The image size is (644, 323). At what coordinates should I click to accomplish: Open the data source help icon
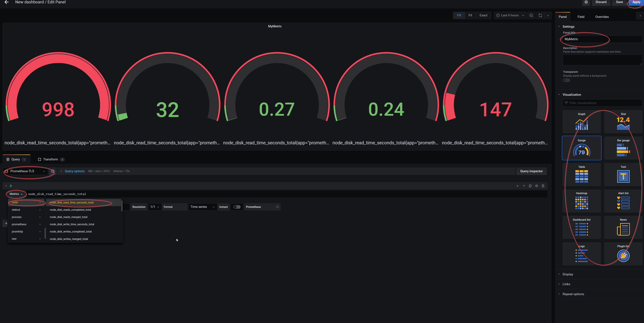point(53,171)
